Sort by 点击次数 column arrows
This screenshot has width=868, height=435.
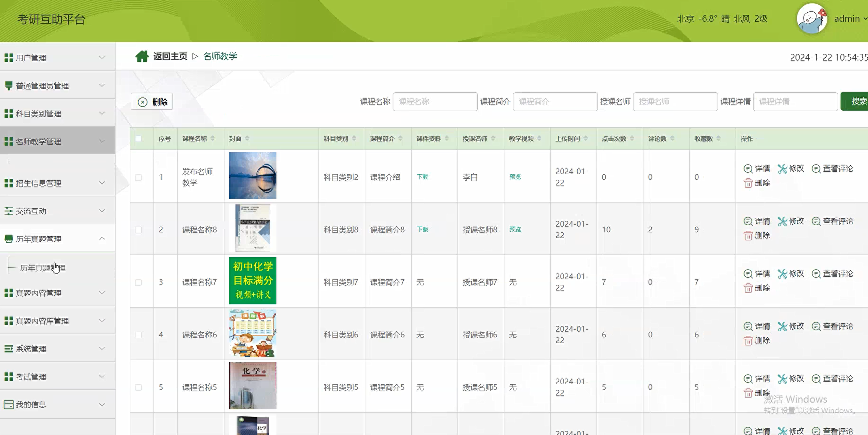click(x=632, y=138)
